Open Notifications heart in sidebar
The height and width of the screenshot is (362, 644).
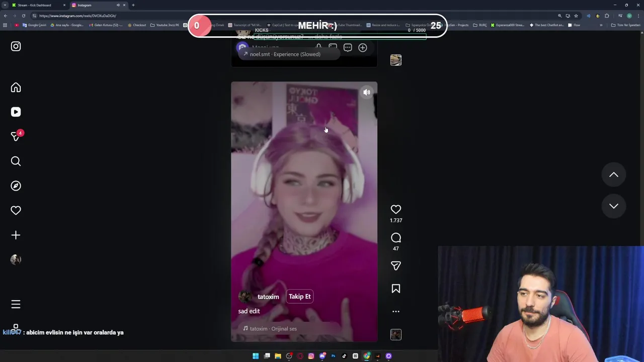(16, 210)
